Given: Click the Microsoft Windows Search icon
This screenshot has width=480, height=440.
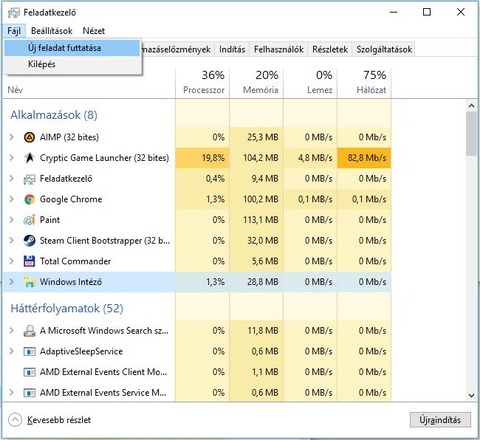Looking at the screenshot, I should coord(29,331).
